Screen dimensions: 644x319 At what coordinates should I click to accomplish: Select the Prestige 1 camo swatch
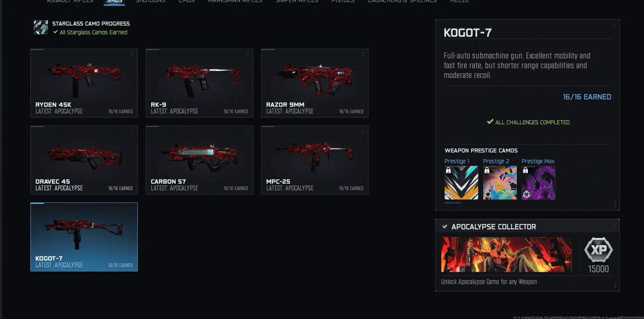461,183
